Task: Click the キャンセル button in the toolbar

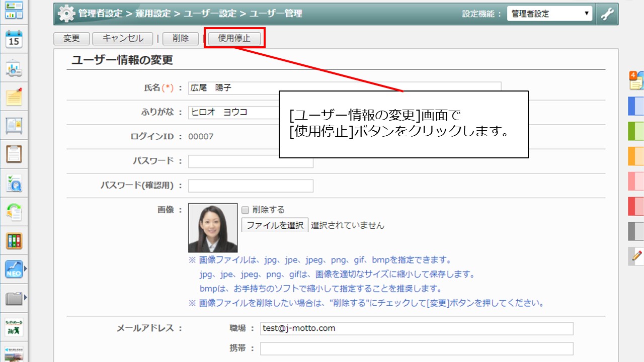Action: 122,38
